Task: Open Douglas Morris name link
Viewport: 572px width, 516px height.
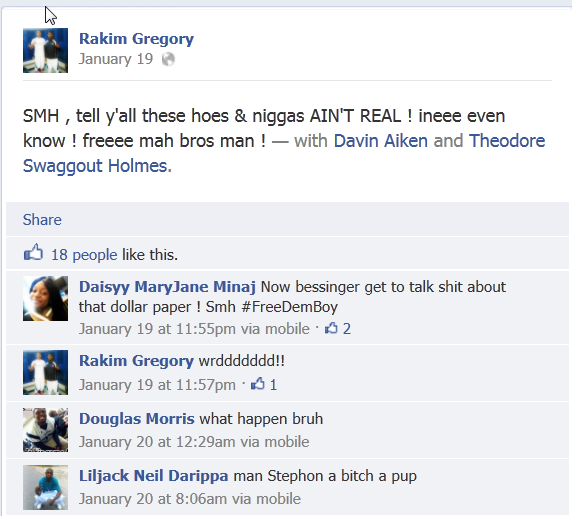Action: 137,419
